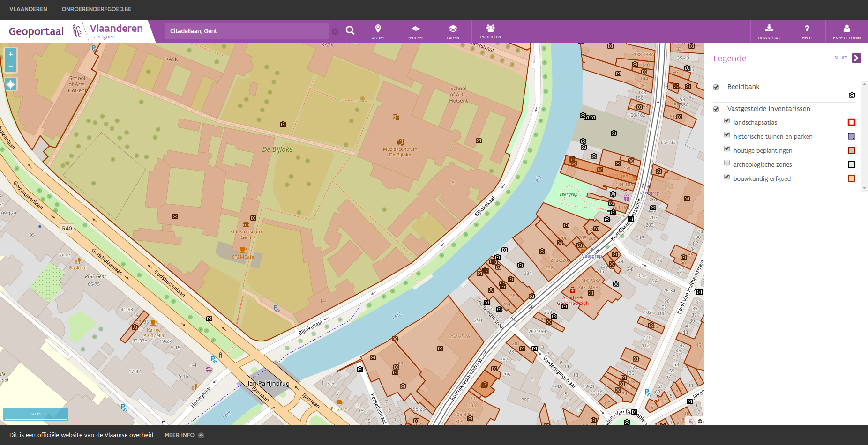Toggle Vastgestelde Inventarissen checkbox
Screen dimensions: 868x445
tap(716, 109)
